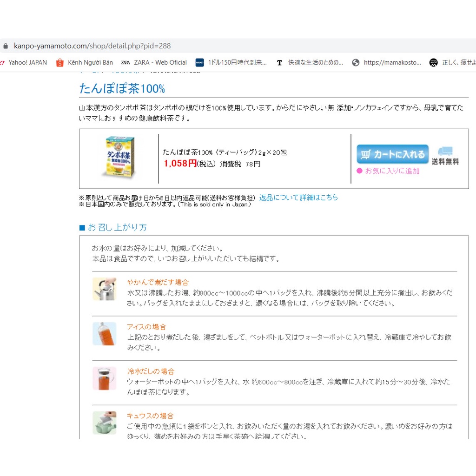Click the ZARA bookmark favicon
The height and width of the screenshot is (476, 476).
pos(126,63)
